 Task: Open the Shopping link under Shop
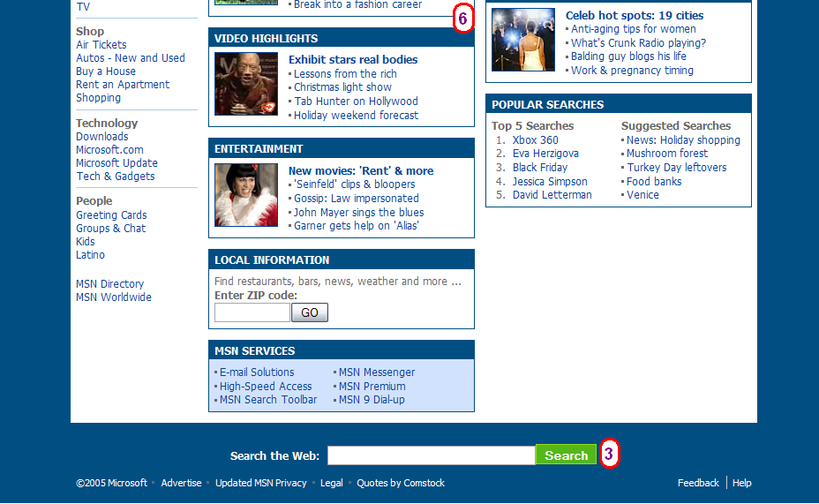tap(98, 98)
